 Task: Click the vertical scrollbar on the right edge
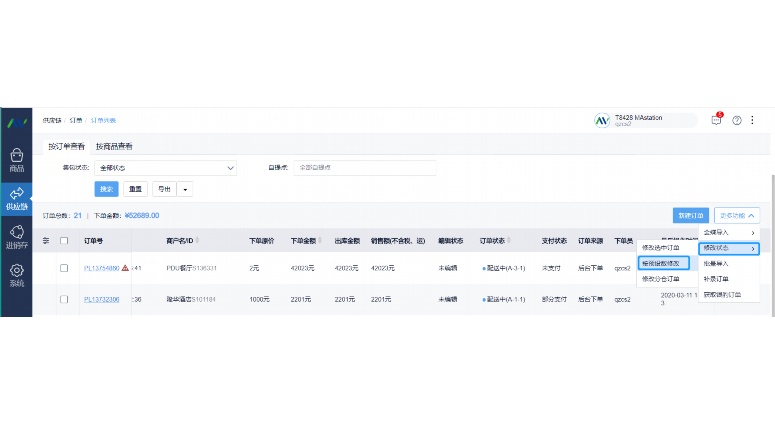(x=773, y=245)
